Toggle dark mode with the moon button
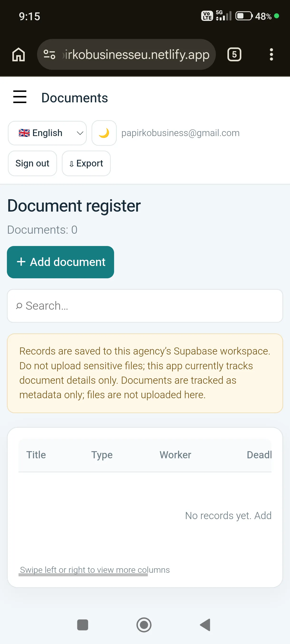Screen dimensions: 290x644 coord(104,133)
